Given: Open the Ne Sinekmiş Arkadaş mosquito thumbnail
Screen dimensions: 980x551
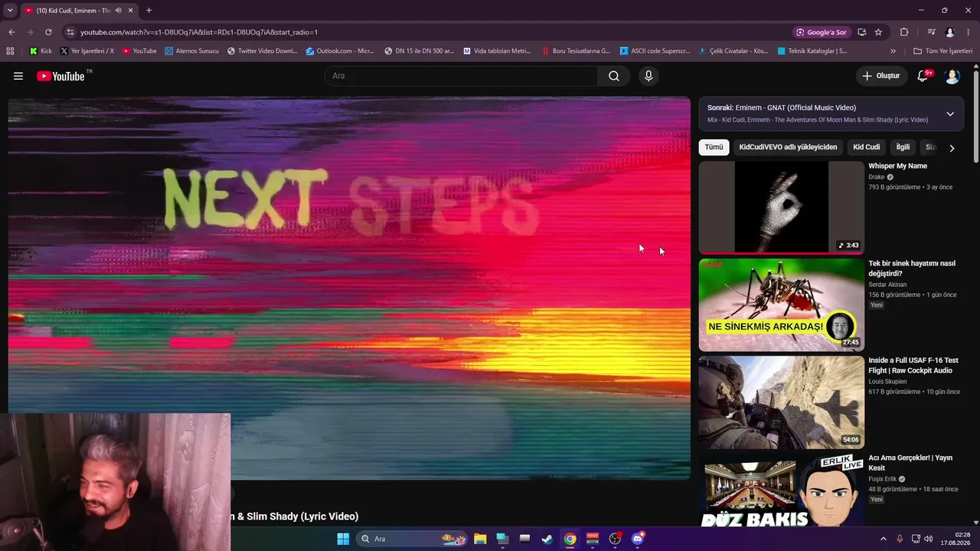Looking at the screenshot, I should 781,305.
